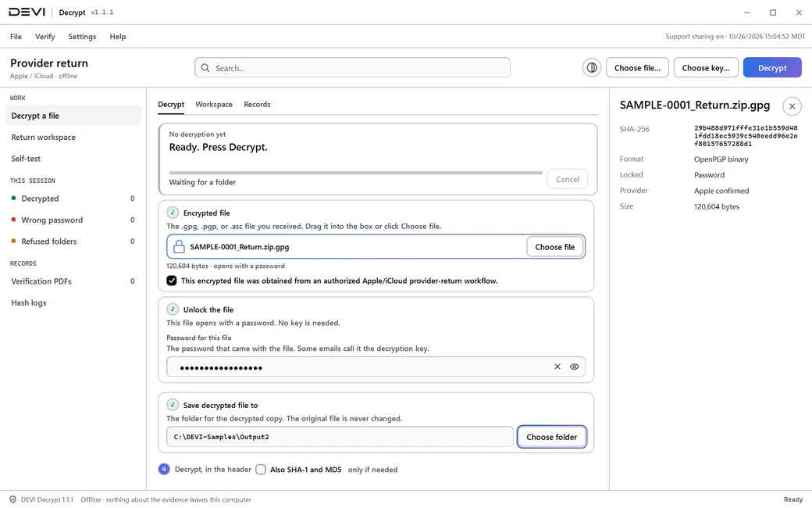Open Hash logs in the sidebar
812x508 pixels.
(73, 302)
